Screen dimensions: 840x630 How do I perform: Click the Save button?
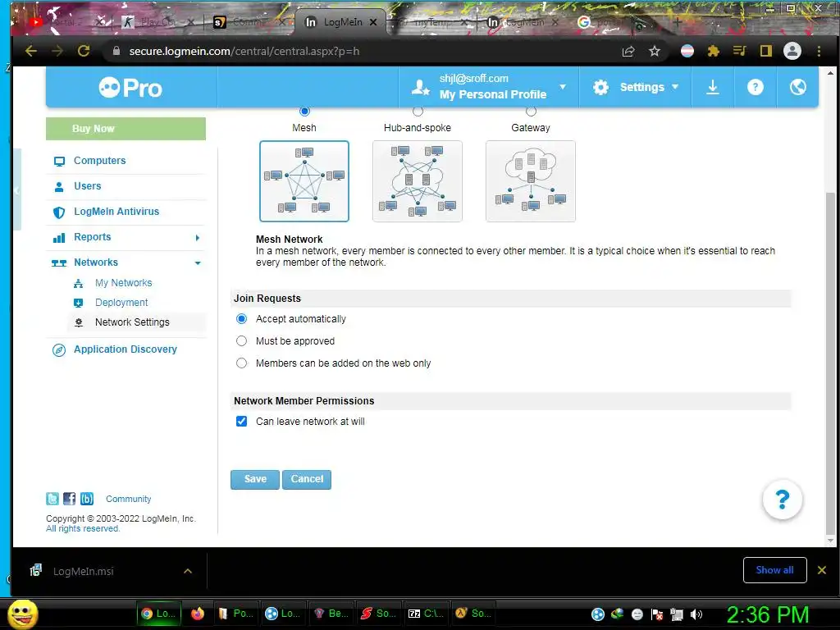pos(255,479)
